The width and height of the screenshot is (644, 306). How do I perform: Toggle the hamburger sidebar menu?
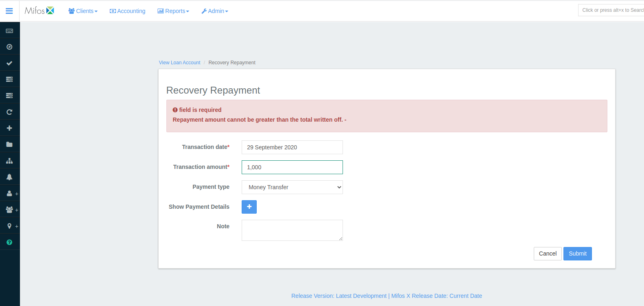[x=9, y=11]
